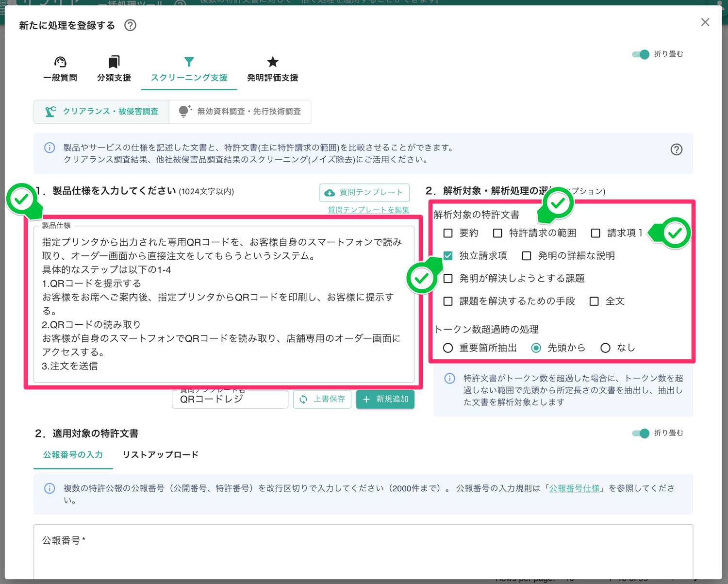Check the 請求項1 checkbox

click(596, 233)
